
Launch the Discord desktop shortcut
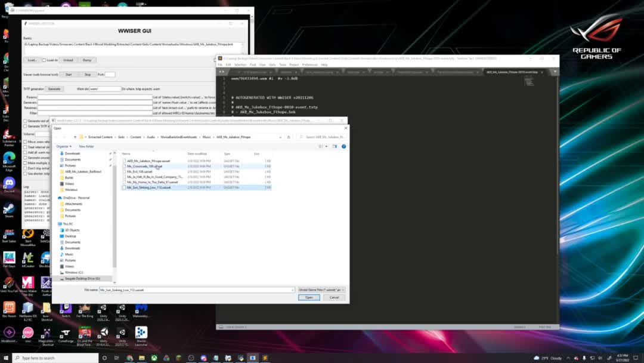[x=9, y=184]
